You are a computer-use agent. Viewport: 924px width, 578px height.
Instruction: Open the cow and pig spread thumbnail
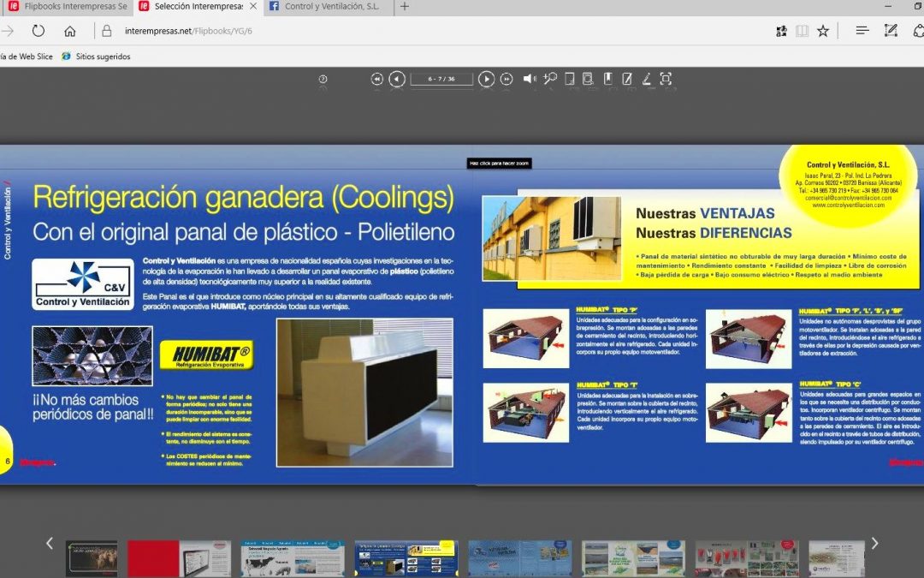(x=293, y=558)
